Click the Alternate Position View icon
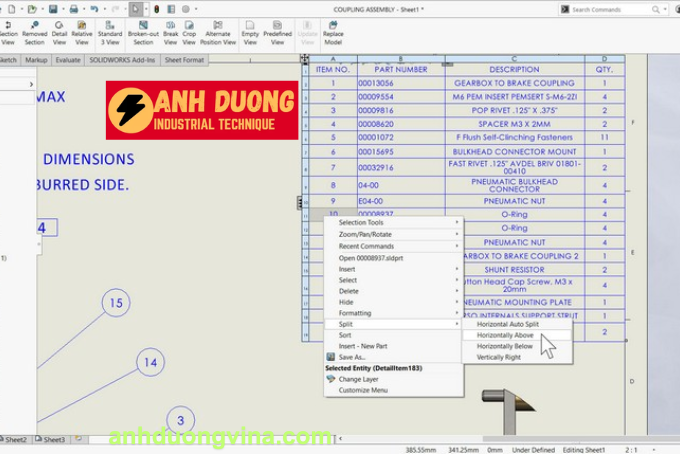This screenshot has height=454, width=680. [x=217, y=31]
